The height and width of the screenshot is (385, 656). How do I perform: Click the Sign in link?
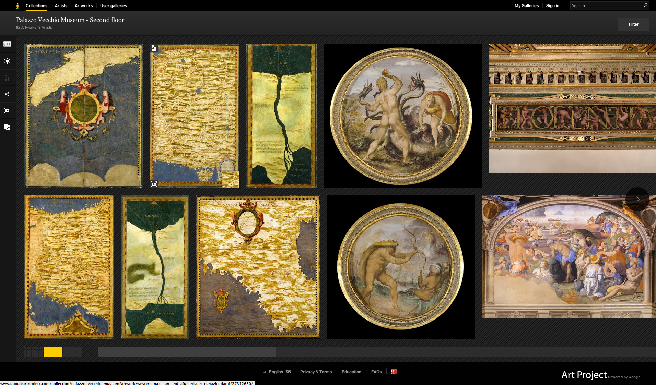pos(552,6)
